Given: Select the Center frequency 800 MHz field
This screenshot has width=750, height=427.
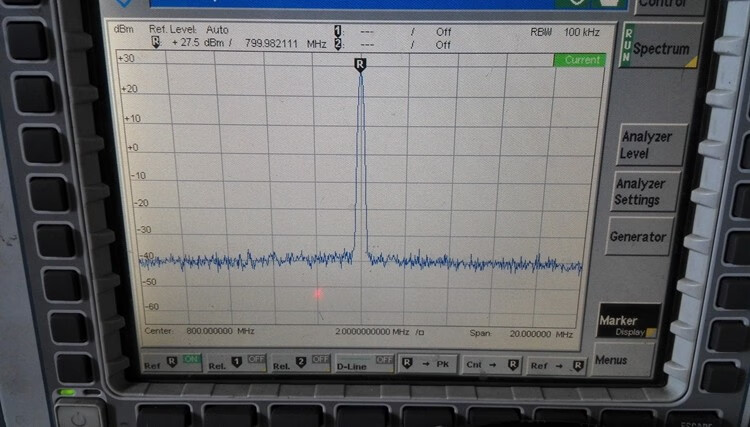Looking at the screenshot, I should tap(200, 332).
